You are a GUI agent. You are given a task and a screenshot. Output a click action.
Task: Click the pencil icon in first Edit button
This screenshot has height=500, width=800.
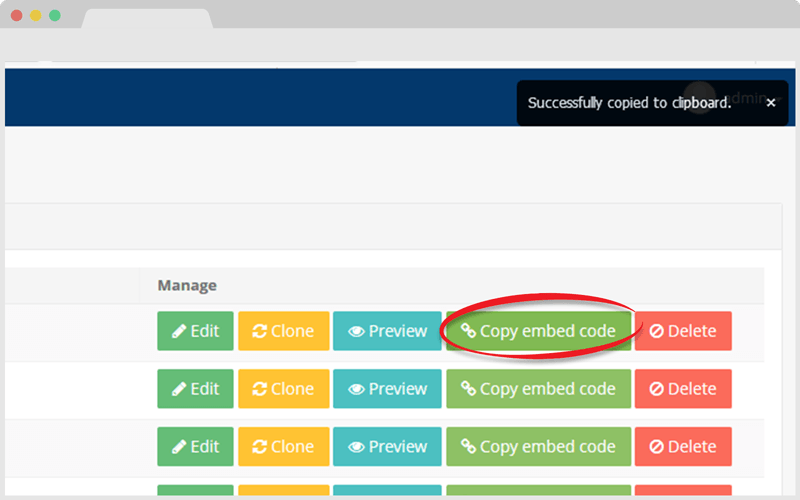tap(179, 332)
